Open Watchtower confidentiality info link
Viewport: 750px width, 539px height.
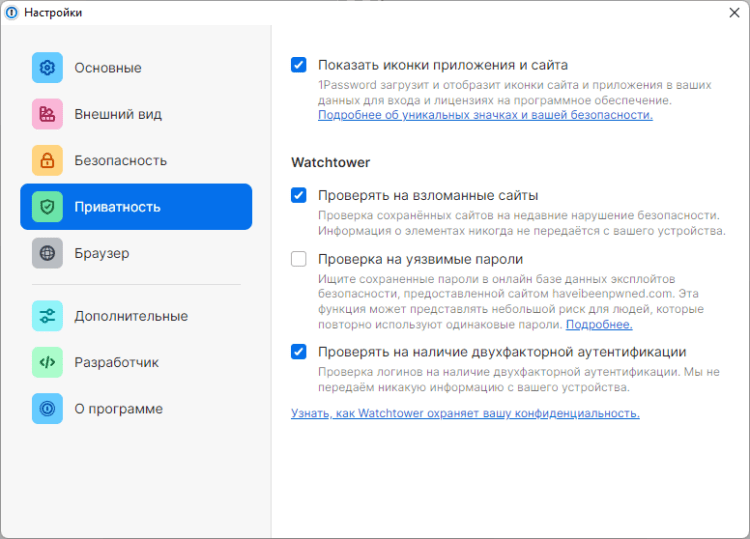point(465,413)
